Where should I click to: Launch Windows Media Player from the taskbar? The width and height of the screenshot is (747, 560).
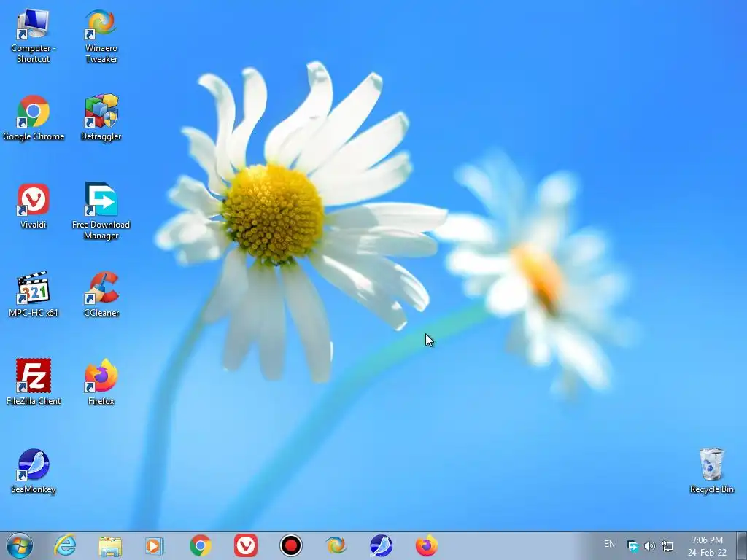[155, 545]
